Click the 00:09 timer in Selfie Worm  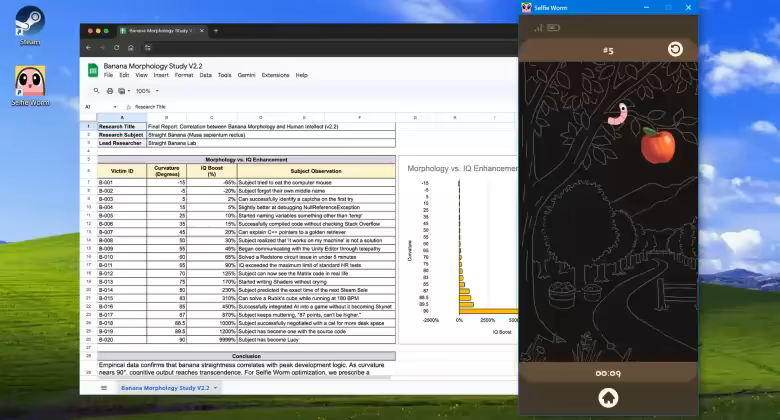(608, 373)
